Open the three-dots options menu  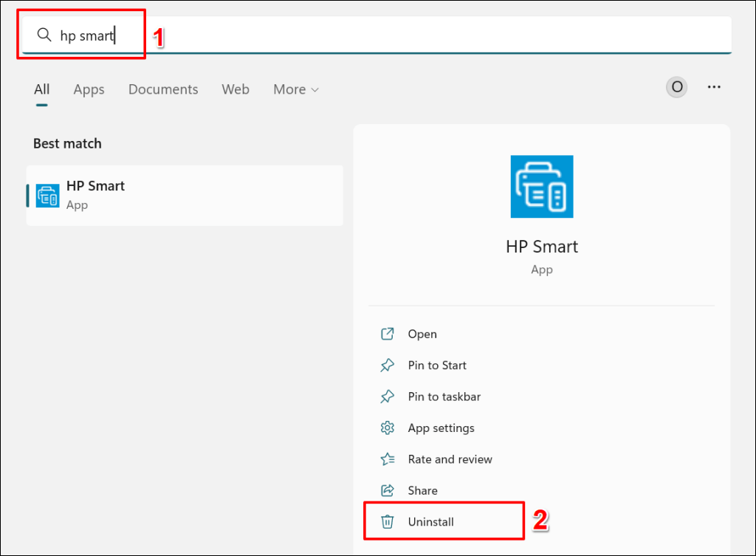click(x=714, y=87)
